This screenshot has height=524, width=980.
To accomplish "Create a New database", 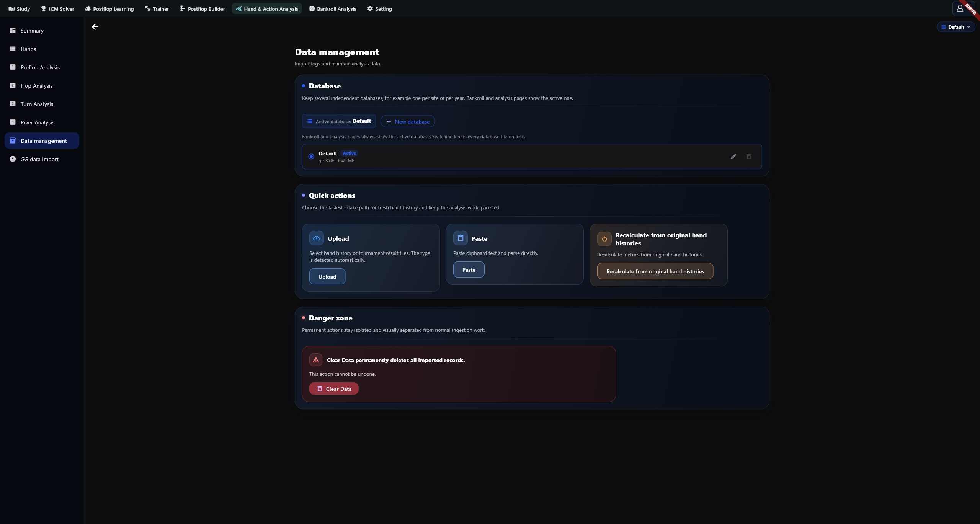I will (x=408, y=121).
